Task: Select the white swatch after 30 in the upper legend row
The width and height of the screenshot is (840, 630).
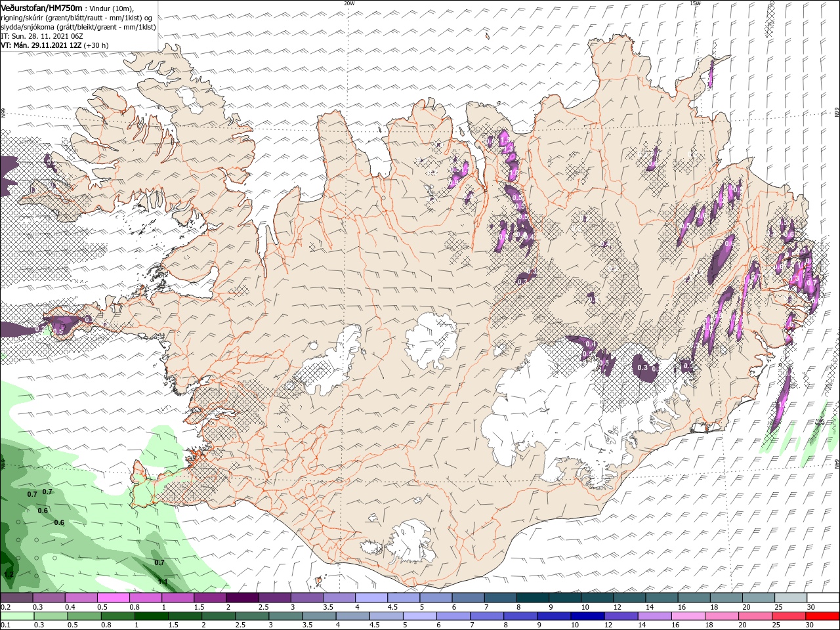Action: click(822, 597)
